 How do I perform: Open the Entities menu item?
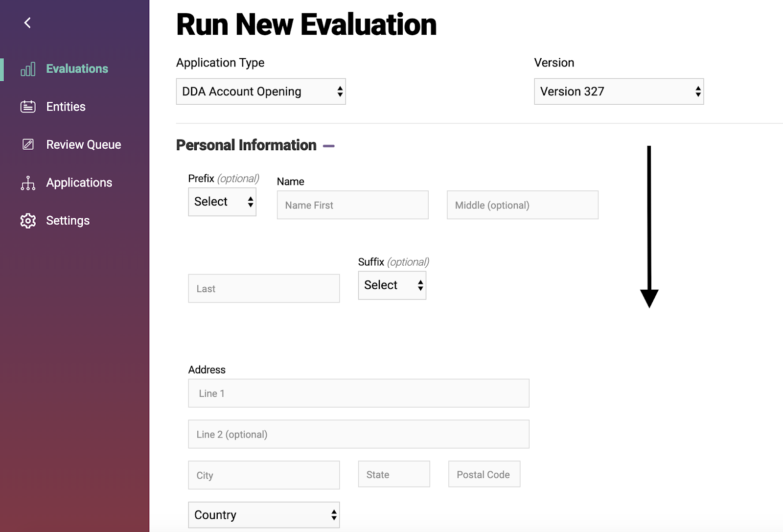tap(66, 107)
